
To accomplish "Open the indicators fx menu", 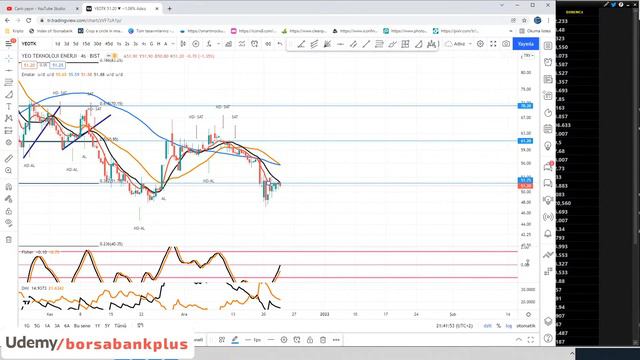I will 209,44.
